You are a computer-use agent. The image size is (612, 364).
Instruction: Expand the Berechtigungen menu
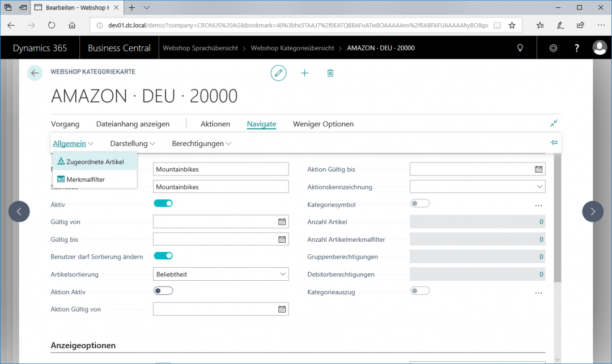tap(201, 143)
